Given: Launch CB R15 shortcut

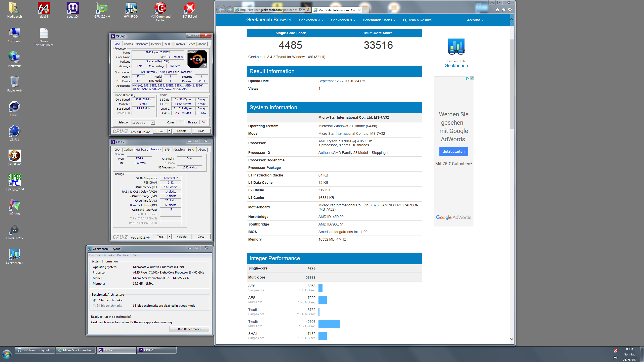Looking at the screenshot, I should [x=14, y=109].
